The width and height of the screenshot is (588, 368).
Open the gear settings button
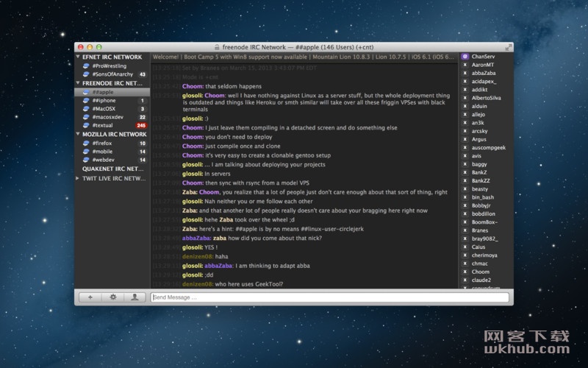[113, 297]
